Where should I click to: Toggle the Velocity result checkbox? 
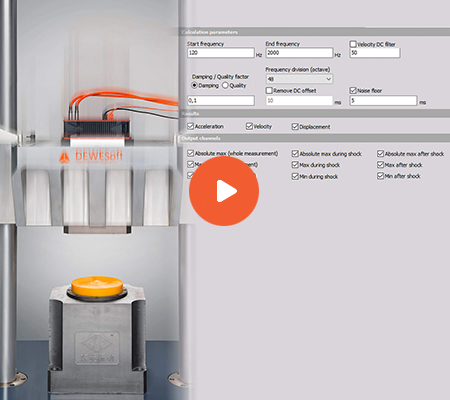tap(249, 126)
